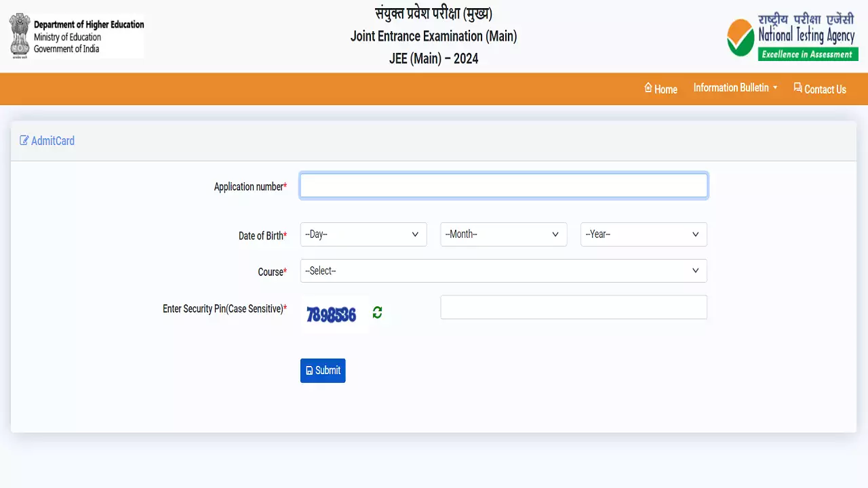Image resolution: width=868 pixels, height=488 pixels.
Task: Click the AdmitCard edit pencil icon
Action: 24,141
